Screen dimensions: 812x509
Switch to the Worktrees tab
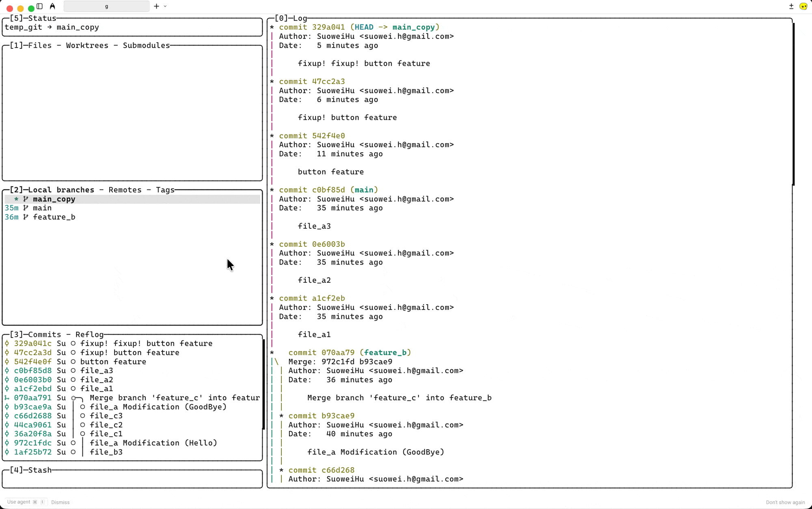(87, 45)
